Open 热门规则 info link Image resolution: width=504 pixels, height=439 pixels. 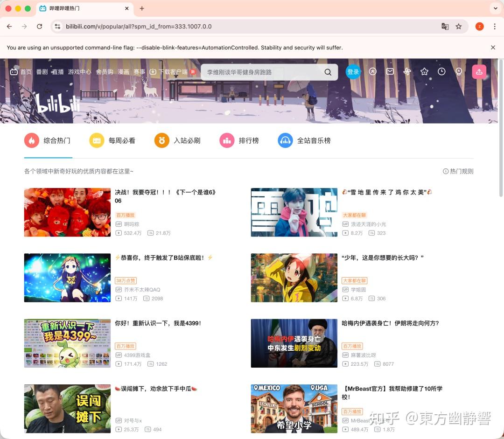(x=458, y=171)
